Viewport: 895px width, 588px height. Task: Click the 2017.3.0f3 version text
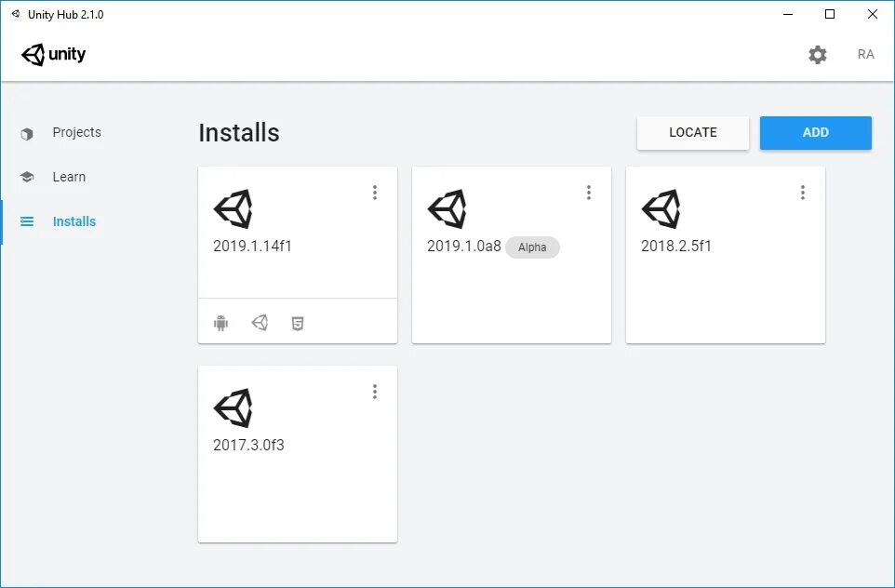click(x=248, y=446)
